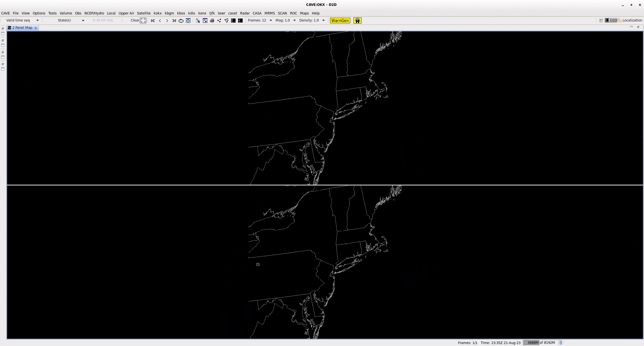The width and height of the screenshot is (644, 346).
Task: Switch to single panel layout icon
Action: pyautogui.click(x=233, y=21)
